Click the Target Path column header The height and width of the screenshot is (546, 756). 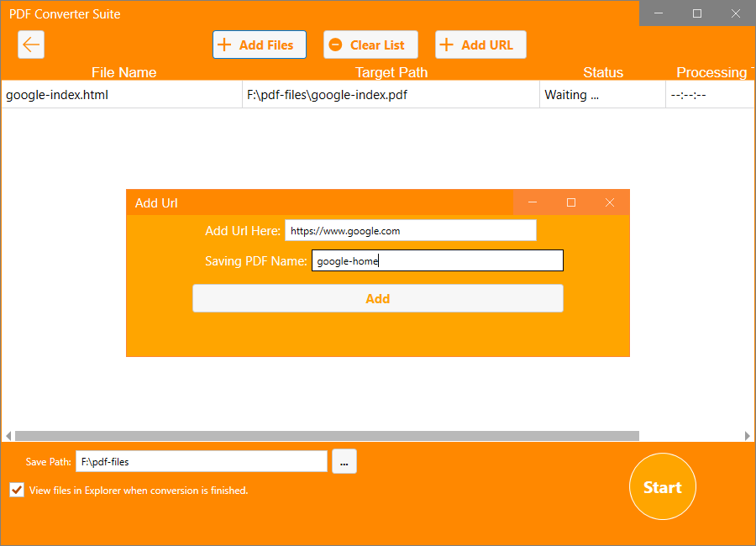click(x=391, y=72)
